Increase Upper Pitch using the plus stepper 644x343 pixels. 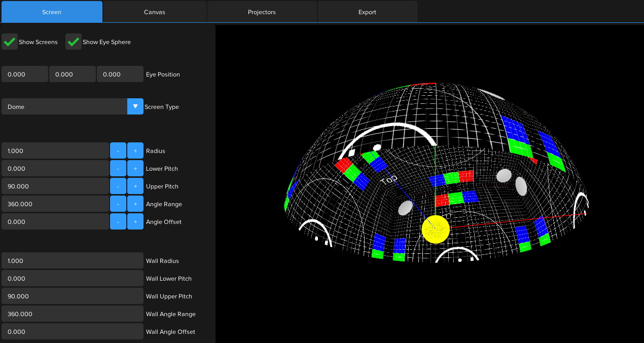[135, 185]
